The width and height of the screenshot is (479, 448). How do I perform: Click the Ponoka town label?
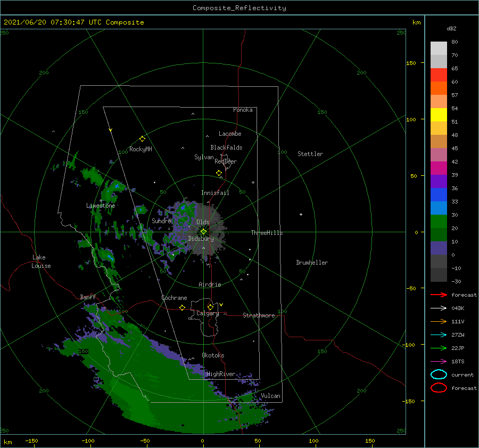(243, 110)
